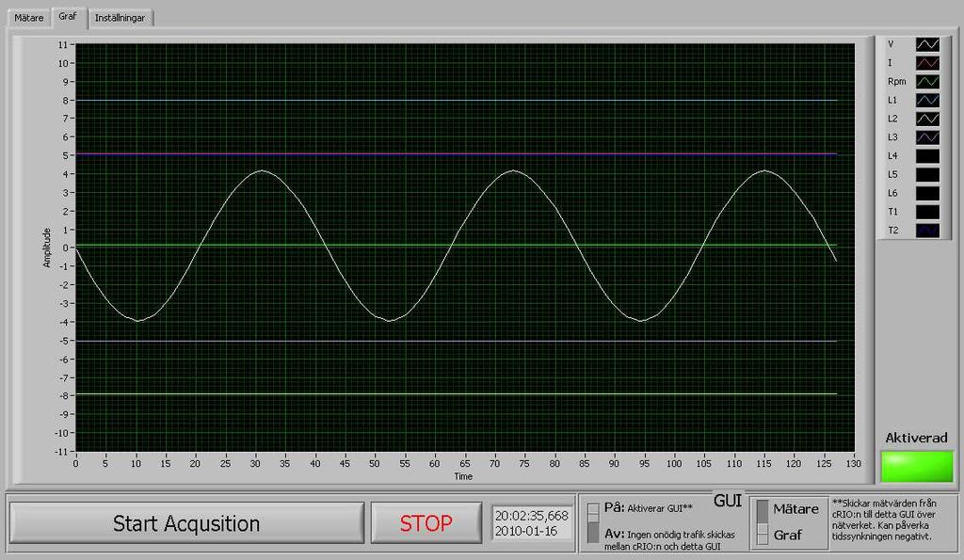The width and height of the screenshot is (964, 560).
Task: Click the T2 legend label
Action: 892,231
